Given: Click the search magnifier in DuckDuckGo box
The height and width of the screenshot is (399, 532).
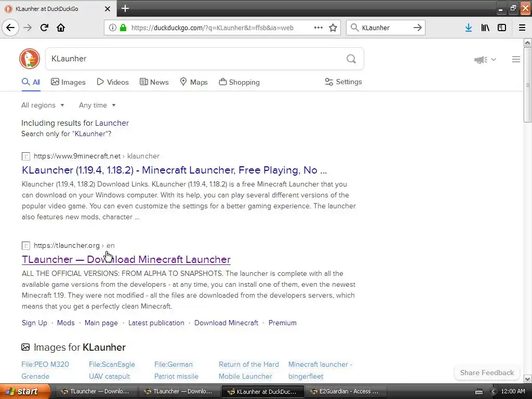Looking at the screenshot, I should point(351,59).
